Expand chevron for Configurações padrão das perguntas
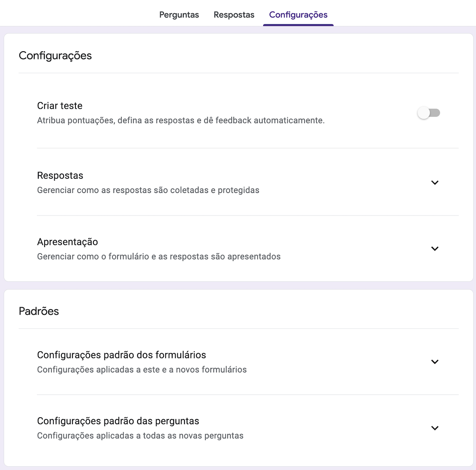This screenshot has height=470, width=476. 435,428
